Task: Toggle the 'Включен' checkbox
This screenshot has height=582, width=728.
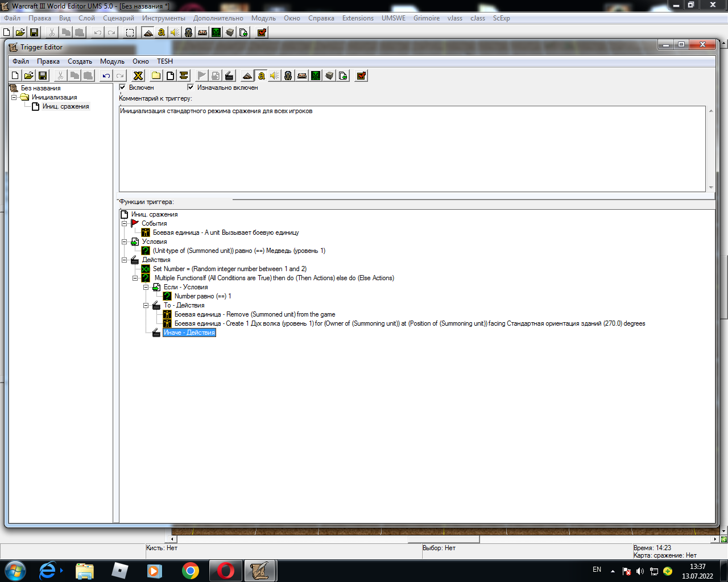Action: (x=122, y=88)
